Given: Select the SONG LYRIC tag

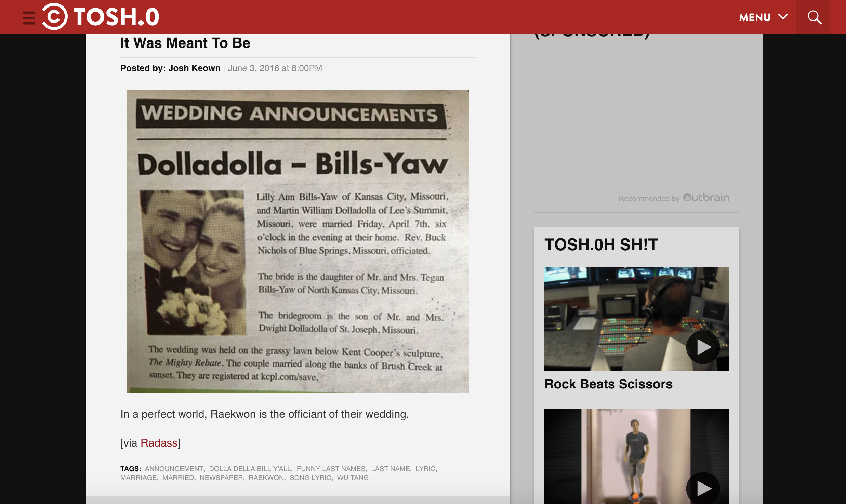Looking at the screenshot, I should pyautogui.click(x=310, y=478).
